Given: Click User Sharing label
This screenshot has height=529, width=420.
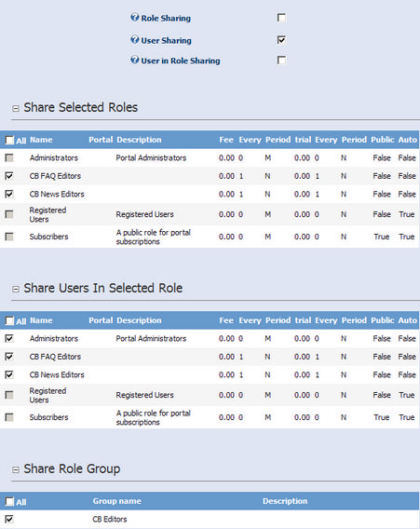Looking at the screenshot, I should pyautogui.click(x=166, y=40).
